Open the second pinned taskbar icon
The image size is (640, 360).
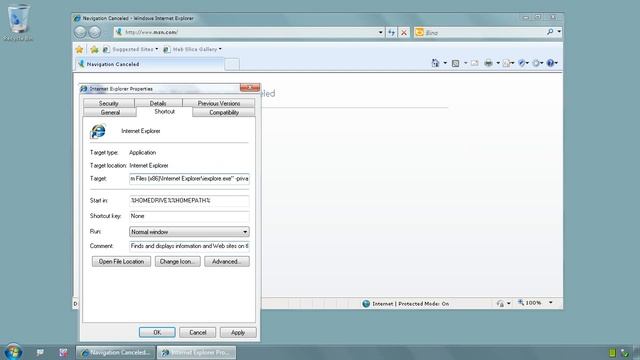[x=40, y=352]
